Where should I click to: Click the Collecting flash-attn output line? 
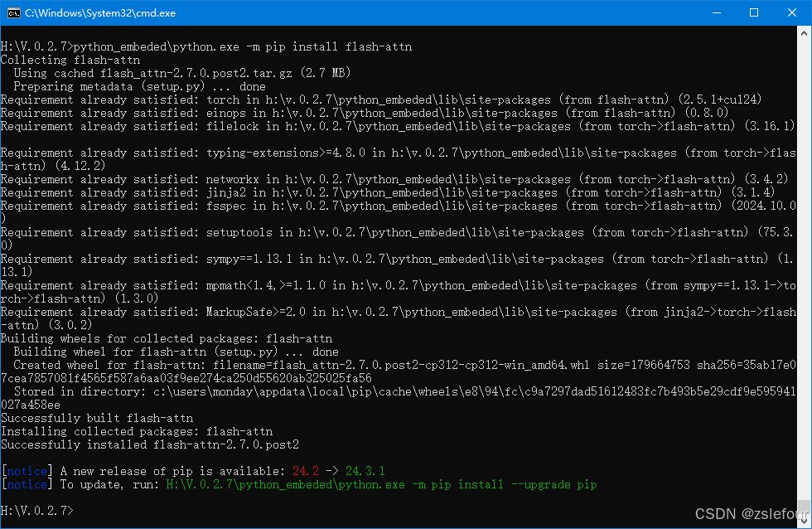pyautogui.click(x=71, y=60)
